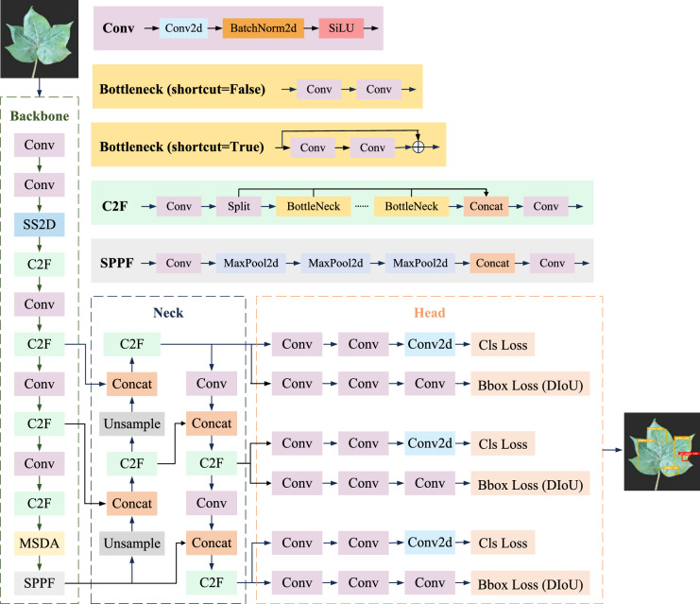
Task: Click the C2F block directly above MSDA
Action: tap(40, 504)
